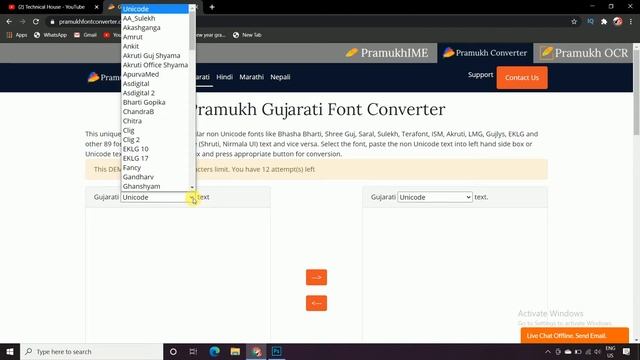The width and height of the screenshot is (640, 360).
Task: Open the New Tab bookmark
Action: point(247,35)
